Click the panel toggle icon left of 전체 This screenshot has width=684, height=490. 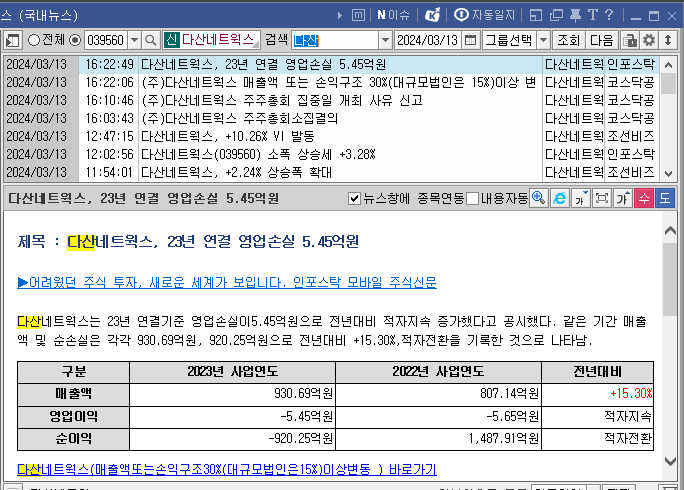[13, 41]
